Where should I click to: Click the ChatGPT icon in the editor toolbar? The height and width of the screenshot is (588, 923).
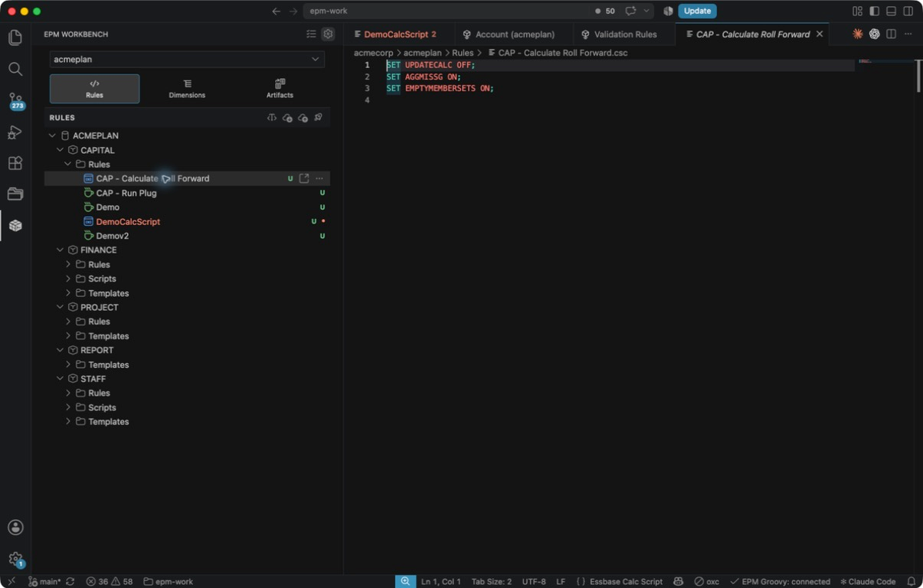coord(874,34)
